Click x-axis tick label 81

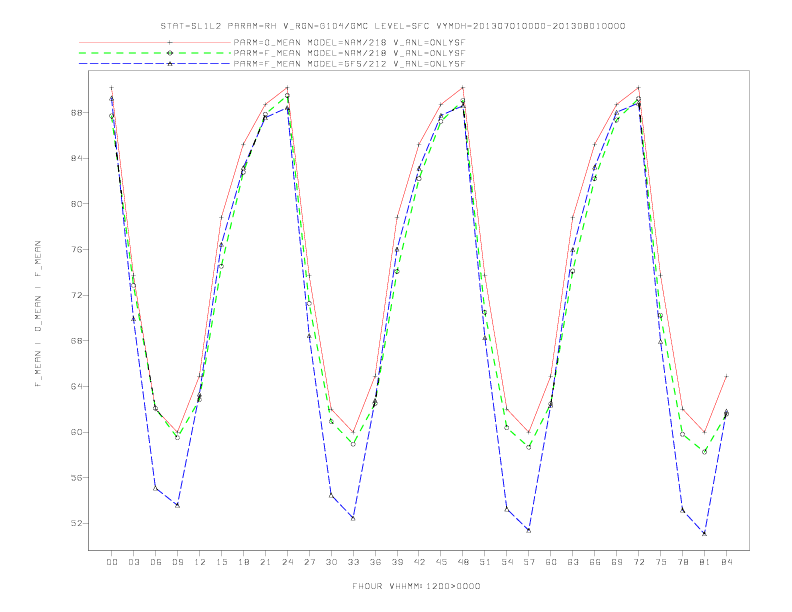click(x=705, y=562)
